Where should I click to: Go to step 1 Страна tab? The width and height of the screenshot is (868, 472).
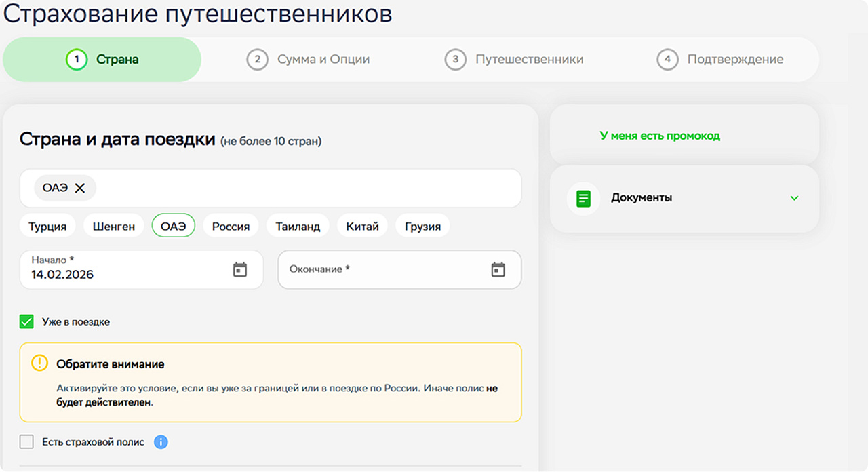pyautogui.click(x=102, y=60)
